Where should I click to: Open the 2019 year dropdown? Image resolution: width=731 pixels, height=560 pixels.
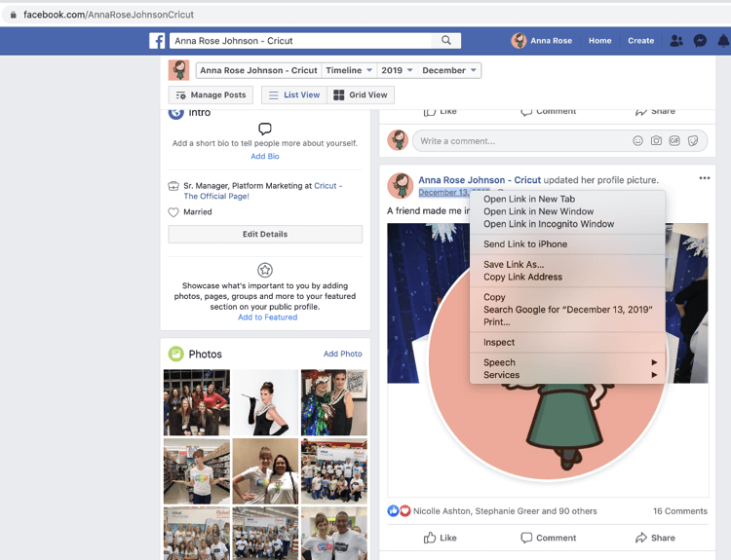pyautogui.click(x=397, y=70)
